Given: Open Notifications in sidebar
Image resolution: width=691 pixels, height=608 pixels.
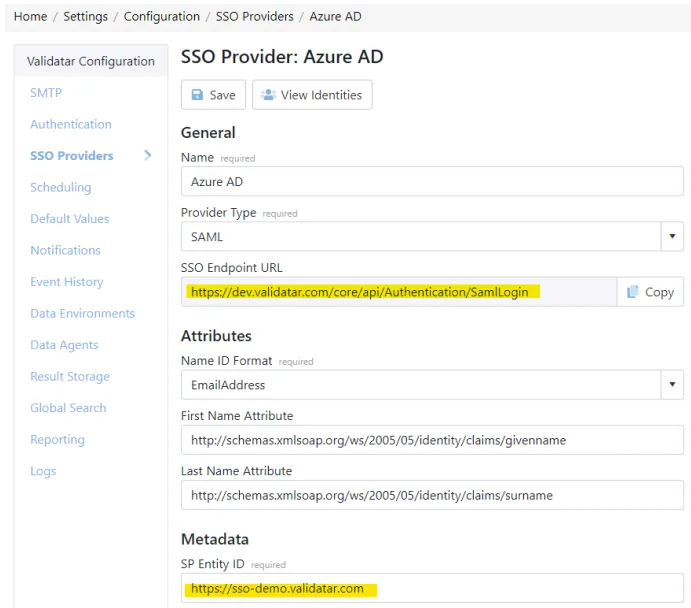Looking at the screenshot, I should pos(65,250).
